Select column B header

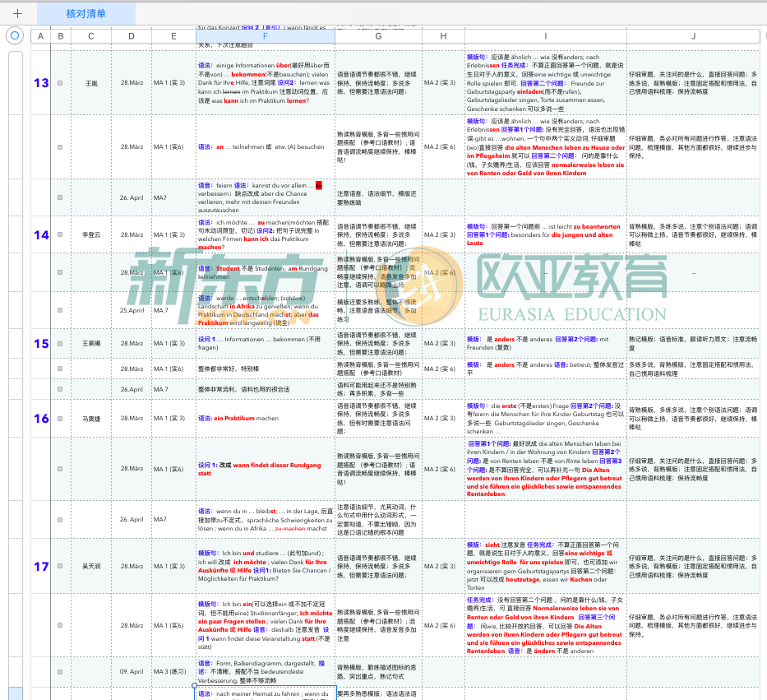(61, 36)
